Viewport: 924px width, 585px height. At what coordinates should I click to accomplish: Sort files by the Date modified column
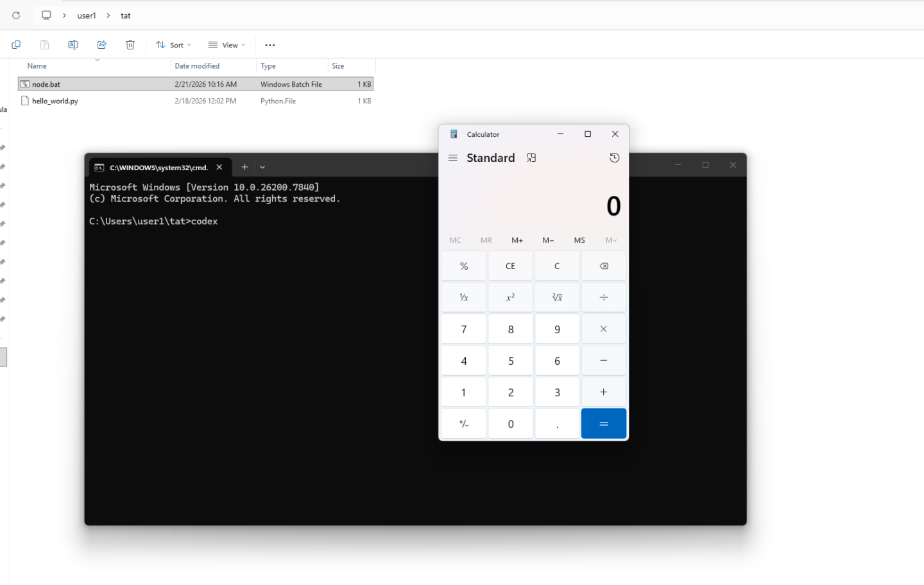click(x=197, y=66)
